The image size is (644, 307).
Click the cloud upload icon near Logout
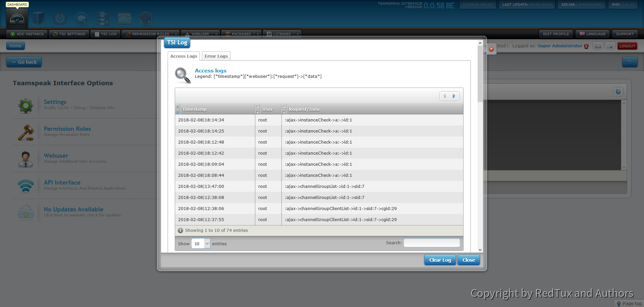tap(610, 46)
